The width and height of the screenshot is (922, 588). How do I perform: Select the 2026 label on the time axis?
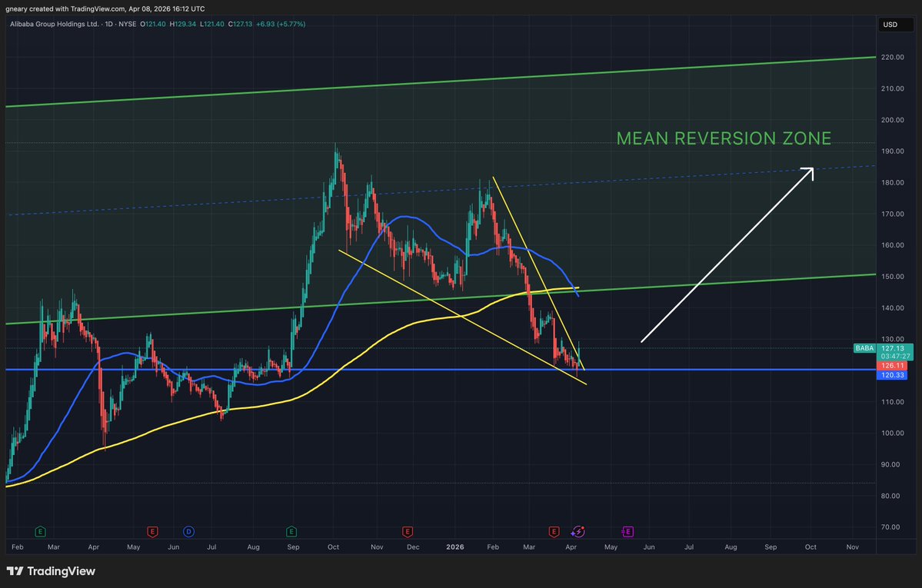454,546
